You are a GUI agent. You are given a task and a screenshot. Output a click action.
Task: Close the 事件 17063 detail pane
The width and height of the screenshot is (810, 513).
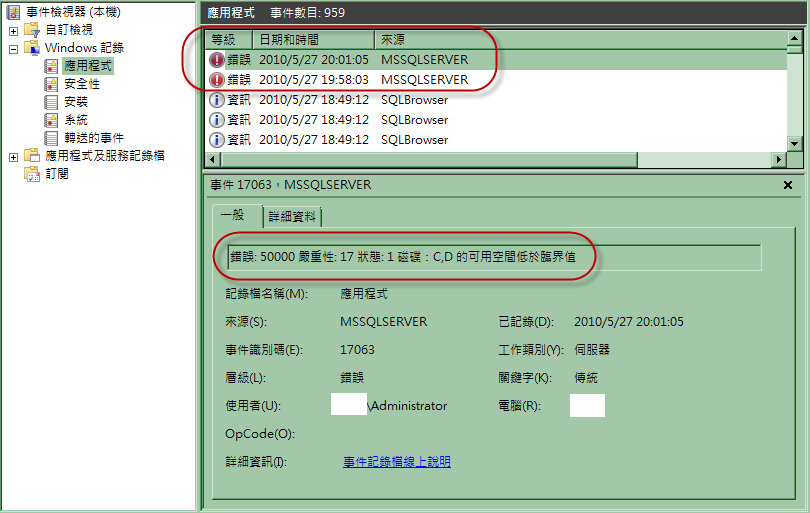point(788,185)
